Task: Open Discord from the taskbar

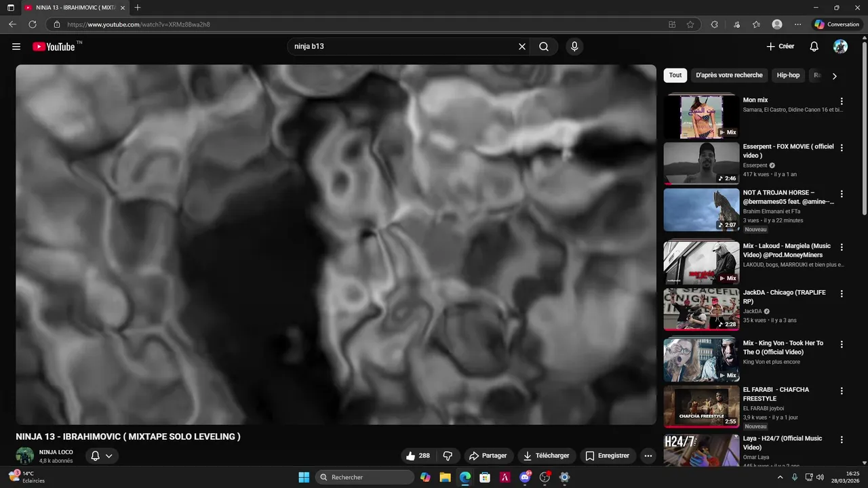Action: pyautogui.click(x=525, y=477)
